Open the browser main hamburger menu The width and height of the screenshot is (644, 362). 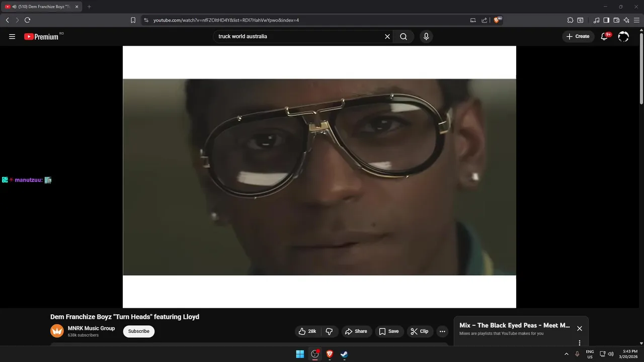pos(636,20)
